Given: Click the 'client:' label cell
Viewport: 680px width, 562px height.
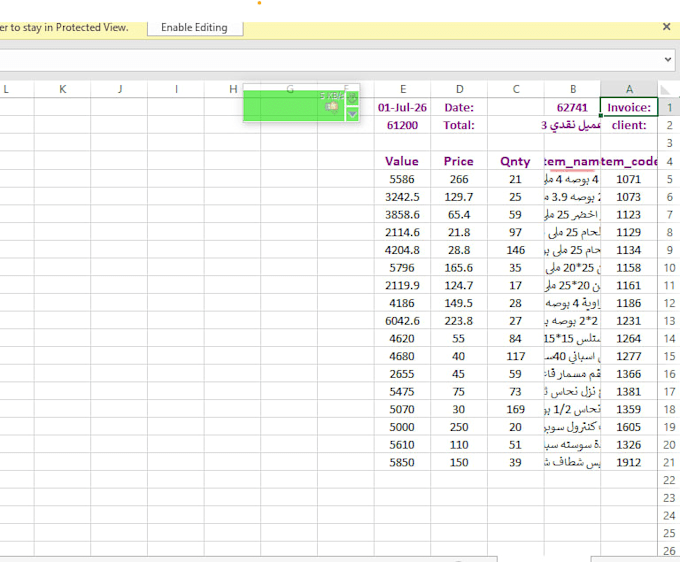Looking at the screenshot, I should tap(629, 125).
